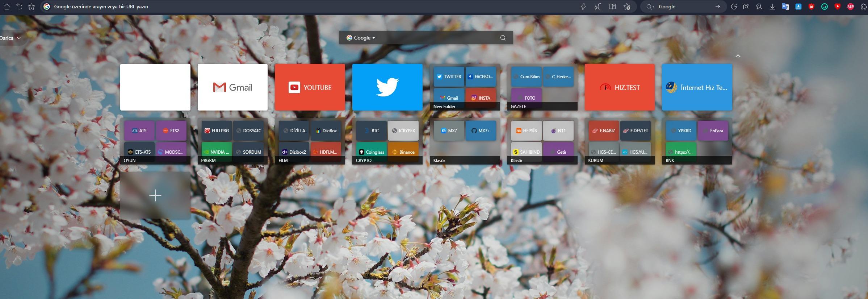Viewport: 868px width, 299px height.
Task: Open the green circular smile extension
Action: coord(825,7)
